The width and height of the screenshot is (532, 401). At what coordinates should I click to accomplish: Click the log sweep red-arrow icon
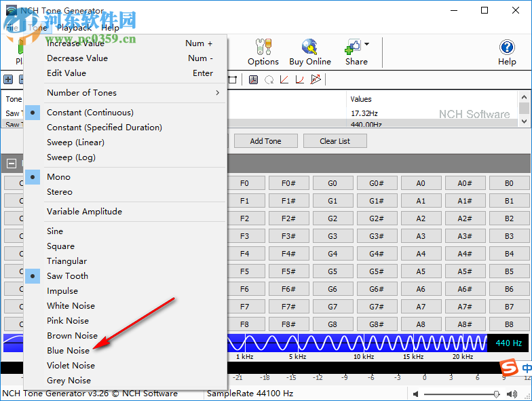(315, 80)
